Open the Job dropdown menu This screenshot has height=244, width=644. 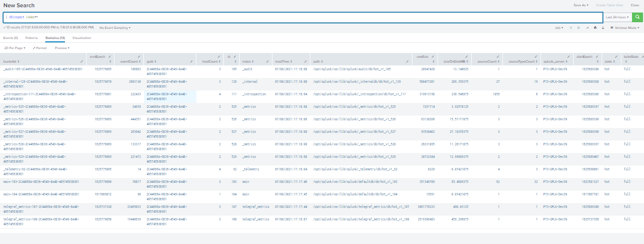(559, 28)
